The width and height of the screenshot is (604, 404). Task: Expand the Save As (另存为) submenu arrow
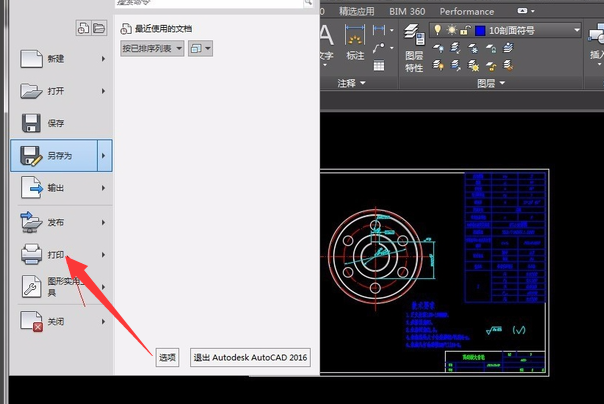[104, 156]
